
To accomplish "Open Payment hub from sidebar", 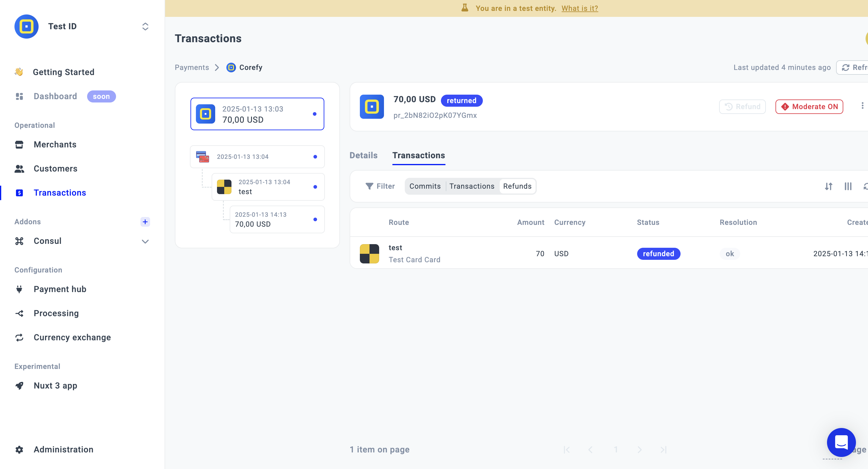I will (60, 289).
